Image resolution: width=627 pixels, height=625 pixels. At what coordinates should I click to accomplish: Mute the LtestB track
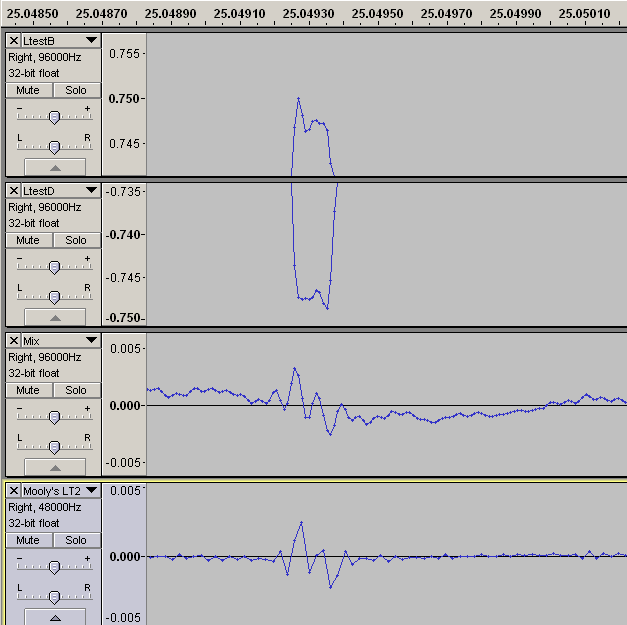[29, 90]
